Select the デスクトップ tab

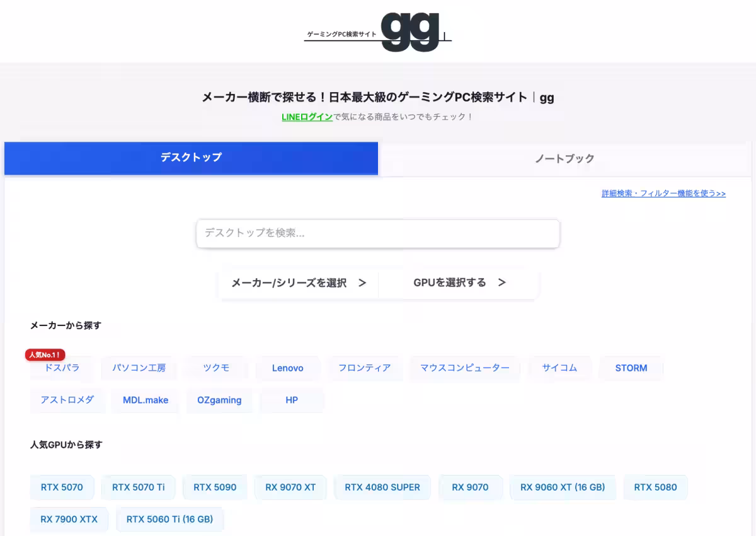click(191, 158)
